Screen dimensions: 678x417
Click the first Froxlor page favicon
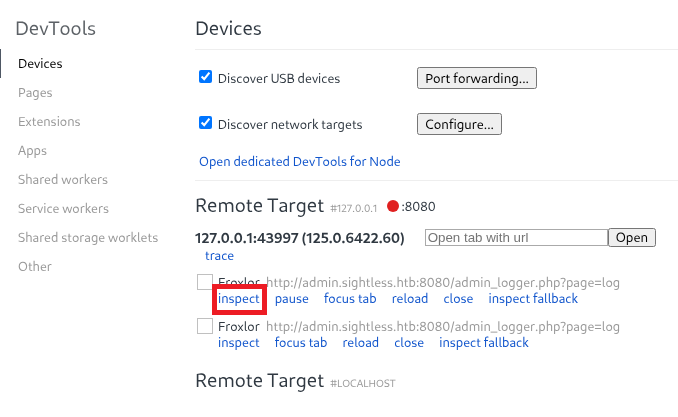pyautogui.click(x=205, y=283)
